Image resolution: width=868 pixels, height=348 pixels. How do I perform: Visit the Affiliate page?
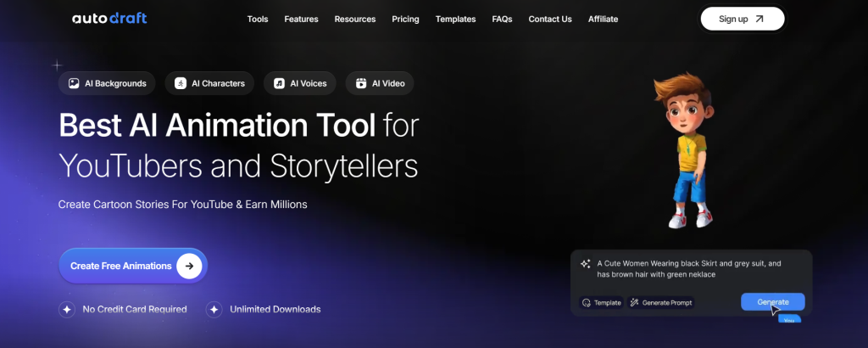pos(603,19)
